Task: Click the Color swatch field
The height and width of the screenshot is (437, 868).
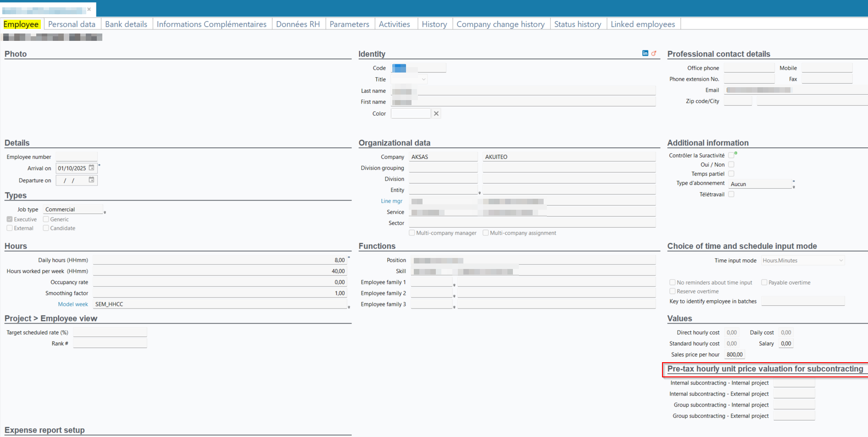Action: (x=411, y=113)
